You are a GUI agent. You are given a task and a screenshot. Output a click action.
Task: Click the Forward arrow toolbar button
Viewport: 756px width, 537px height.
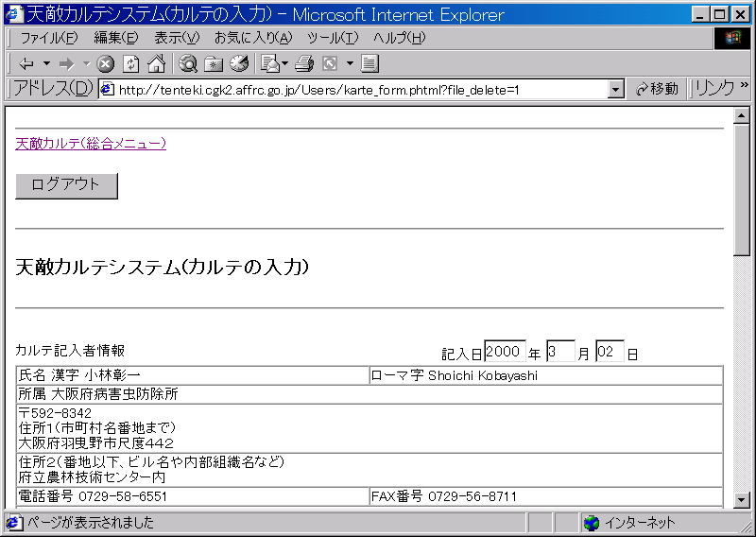tap(66, 63)
